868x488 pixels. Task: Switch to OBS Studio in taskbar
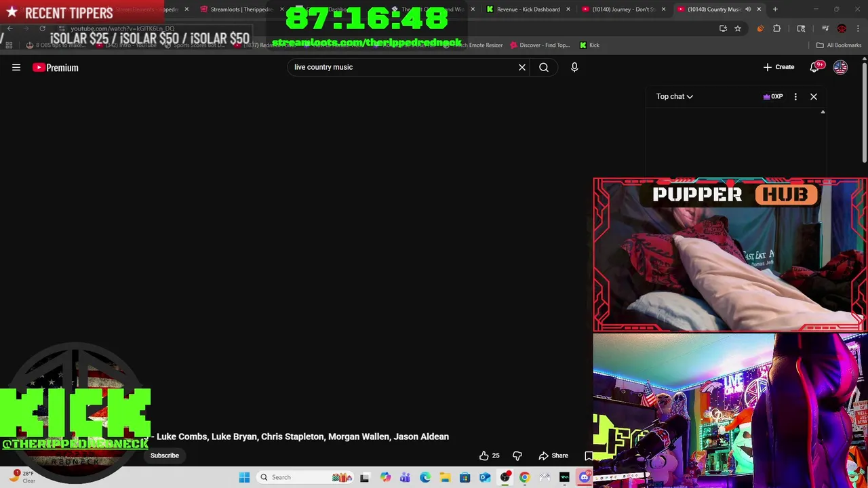pos(505,477)
